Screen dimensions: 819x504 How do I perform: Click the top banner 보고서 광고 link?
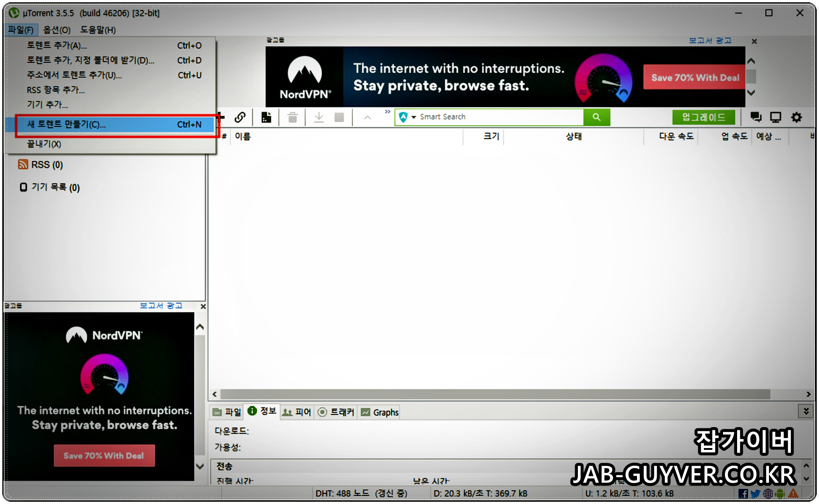(x=710, y=40)
